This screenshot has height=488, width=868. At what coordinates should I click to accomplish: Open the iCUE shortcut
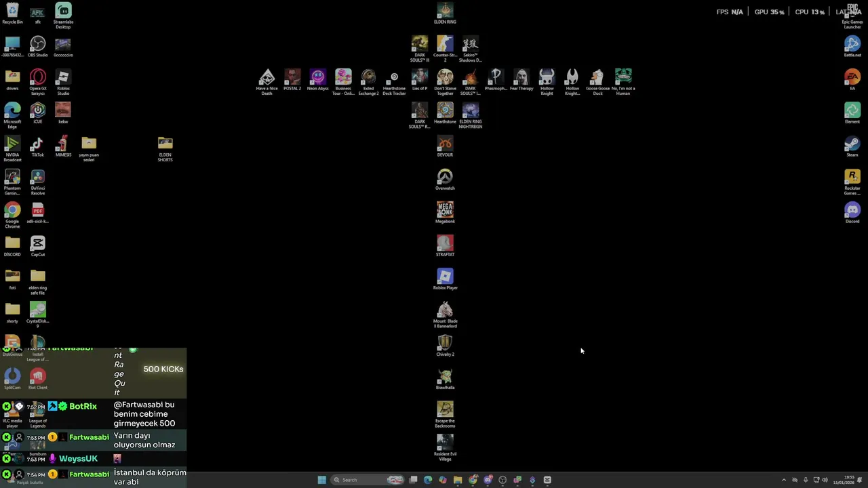pos(37,113)
